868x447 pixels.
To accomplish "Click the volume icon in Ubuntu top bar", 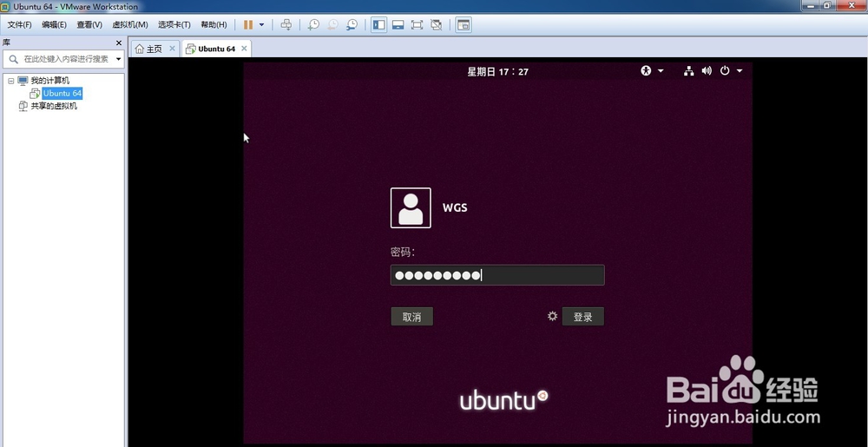I will pyautogui.click(x=707, y=71).
